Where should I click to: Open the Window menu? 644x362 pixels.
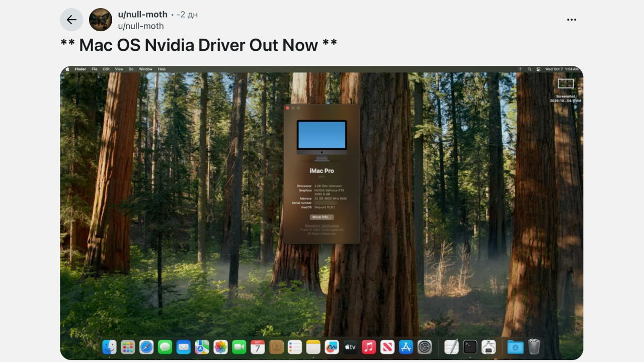tap(145, 69)
